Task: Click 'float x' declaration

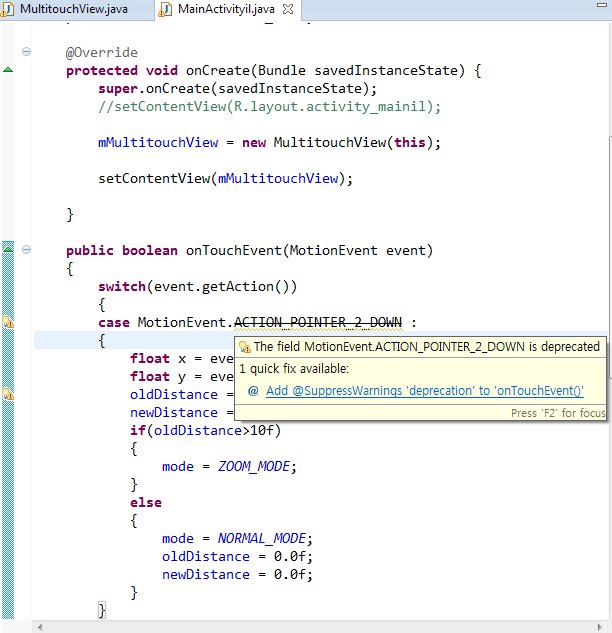Action: pyautogui.click(x=158, y=358)
